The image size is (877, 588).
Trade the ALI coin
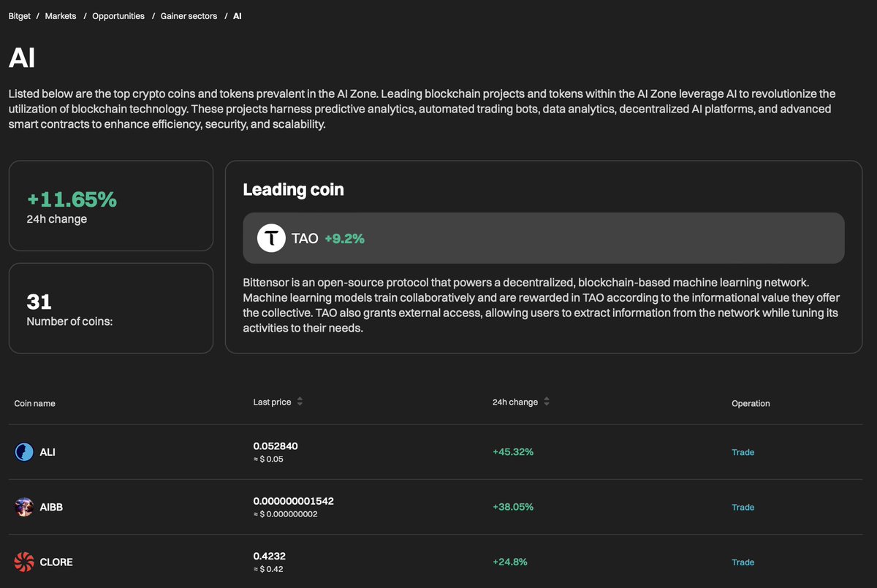click(x=743, y=452)
